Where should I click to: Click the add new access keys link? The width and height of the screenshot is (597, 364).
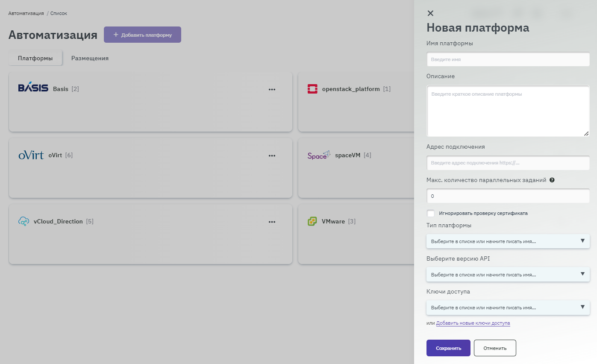point(473,323)
